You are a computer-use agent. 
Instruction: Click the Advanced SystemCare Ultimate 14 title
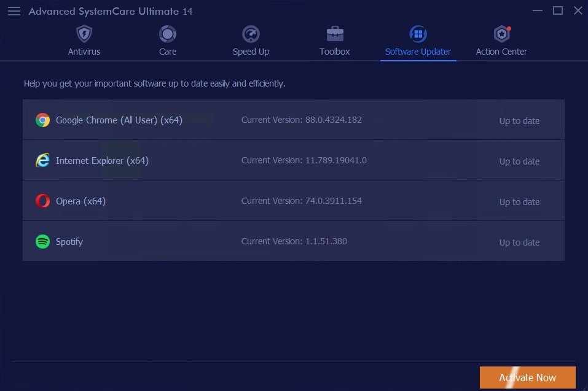pyautogui.click(x=111, y=11)
